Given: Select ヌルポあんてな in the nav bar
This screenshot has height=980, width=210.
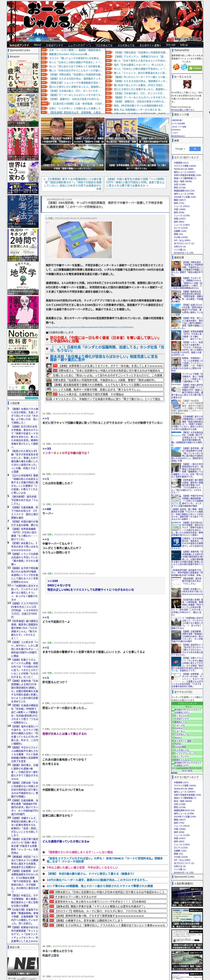Looking at the screenshot, I should 126,45.
